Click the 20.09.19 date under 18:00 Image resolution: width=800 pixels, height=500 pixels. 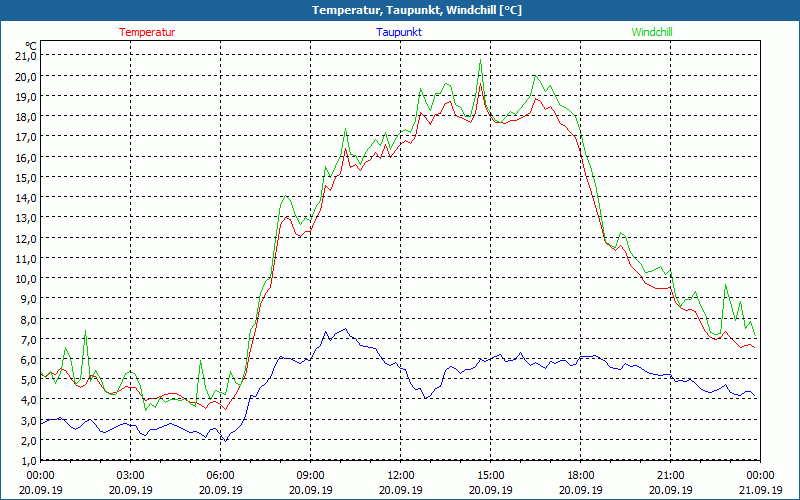tap(581, 490)
